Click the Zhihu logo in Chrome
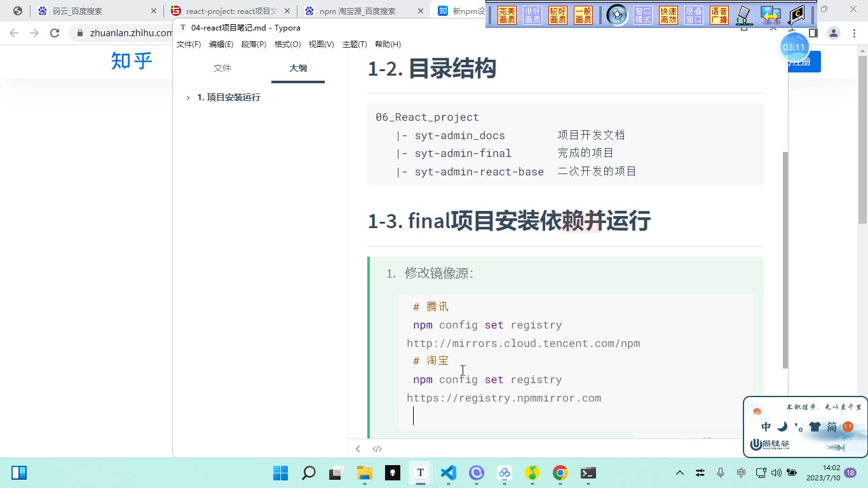Viewport: 868px width, 488px height. pos(132,60)
